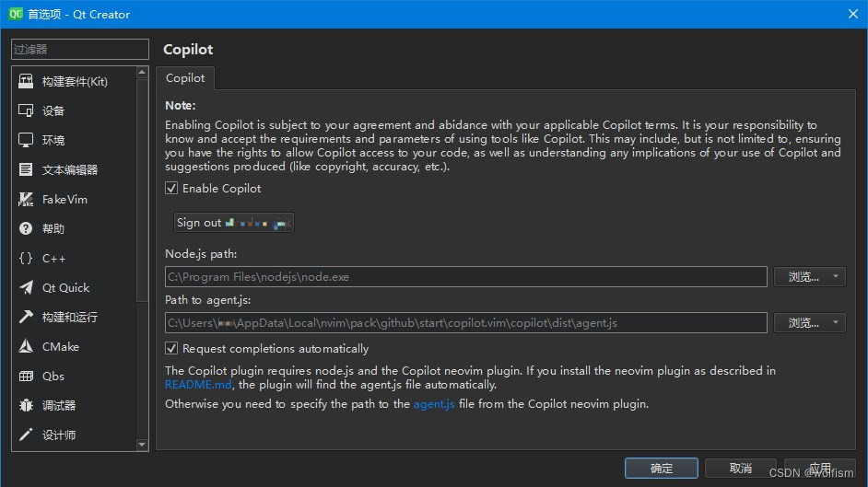This screenshot has width=868, height=487.
Task: Click the 构建套件(Kit) label text
Action: 75,81
